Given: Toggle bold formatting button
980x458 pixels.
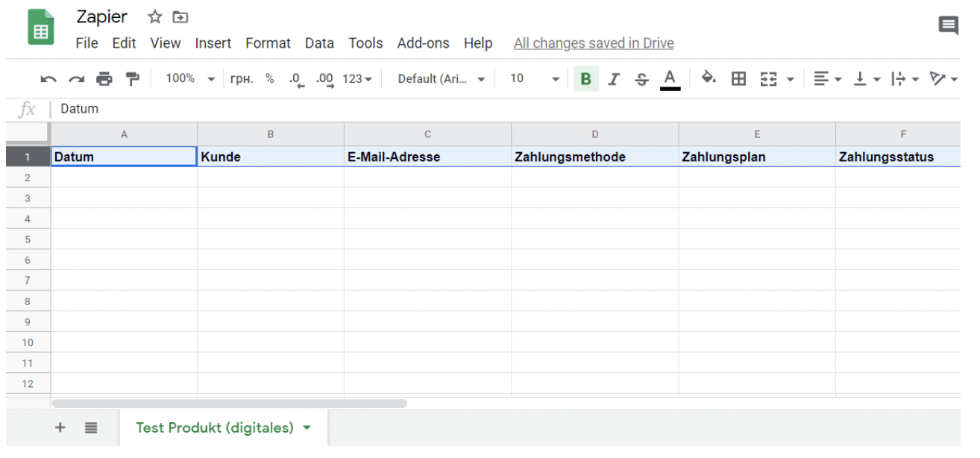Looking at the screenshot, I should click(x=585, y=79).
